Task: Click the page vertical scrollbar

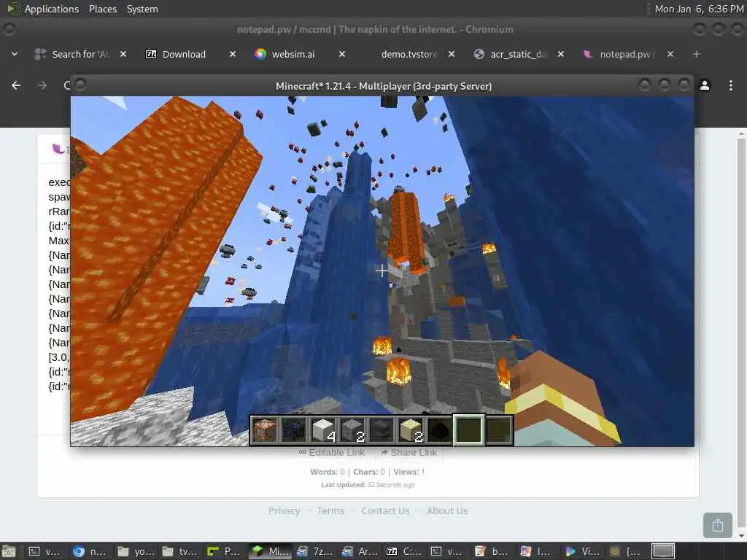Action: tap(741, 333)
